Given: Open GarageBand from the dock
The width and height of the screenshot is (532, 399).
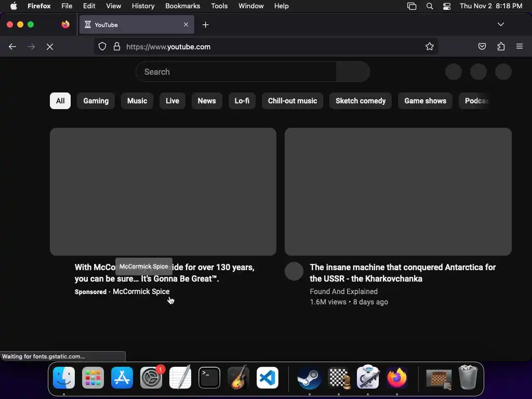Looking at the screenshot, I should [x=238, y=378].
